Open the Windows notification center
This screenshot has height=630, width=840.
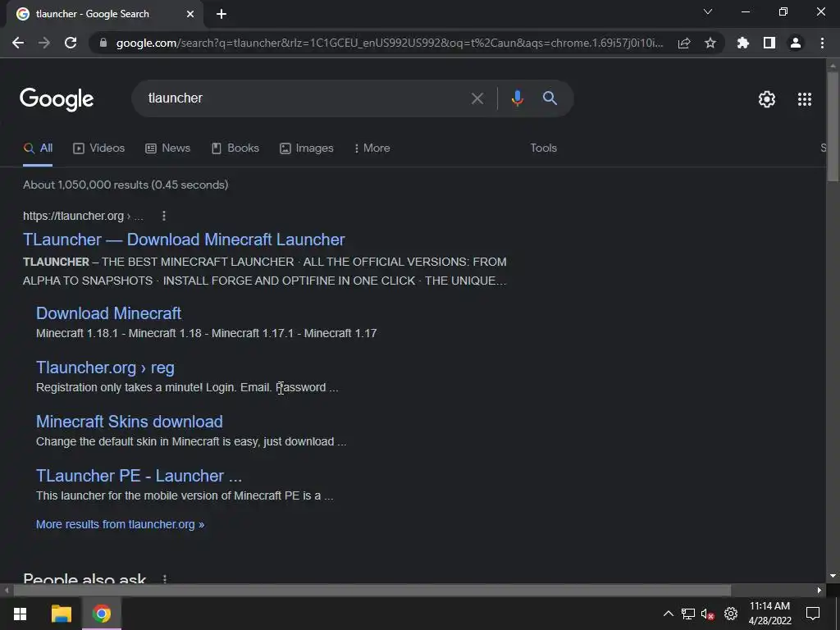813,614
